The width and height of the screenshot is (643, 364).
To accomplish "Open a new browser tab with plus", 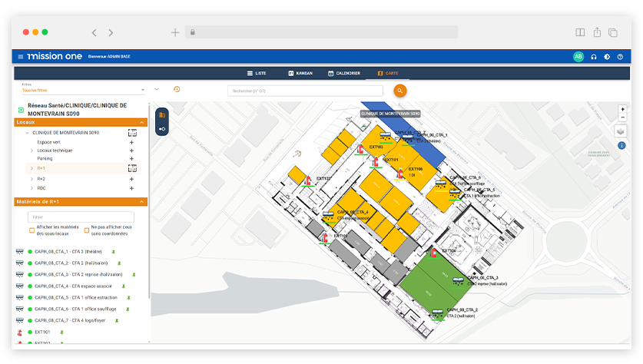I will pos(175,32).
